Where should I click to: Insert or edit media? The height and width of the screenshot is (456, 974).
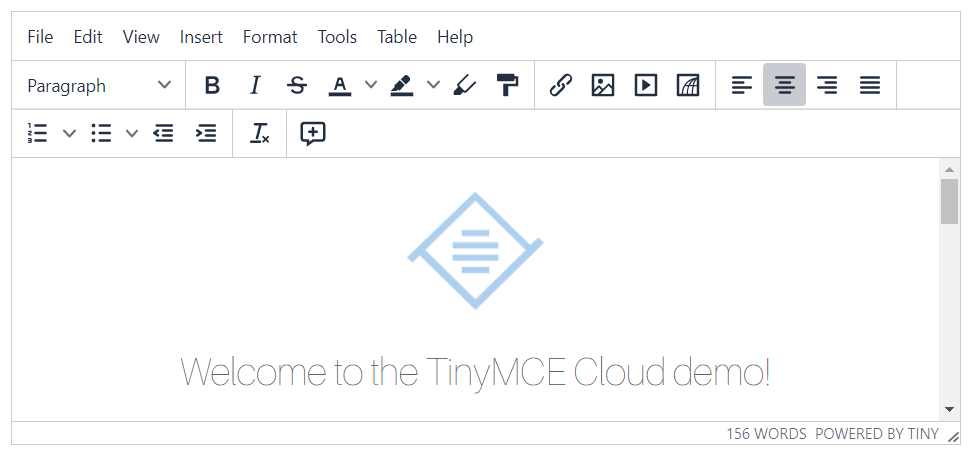tap(645, 85)
